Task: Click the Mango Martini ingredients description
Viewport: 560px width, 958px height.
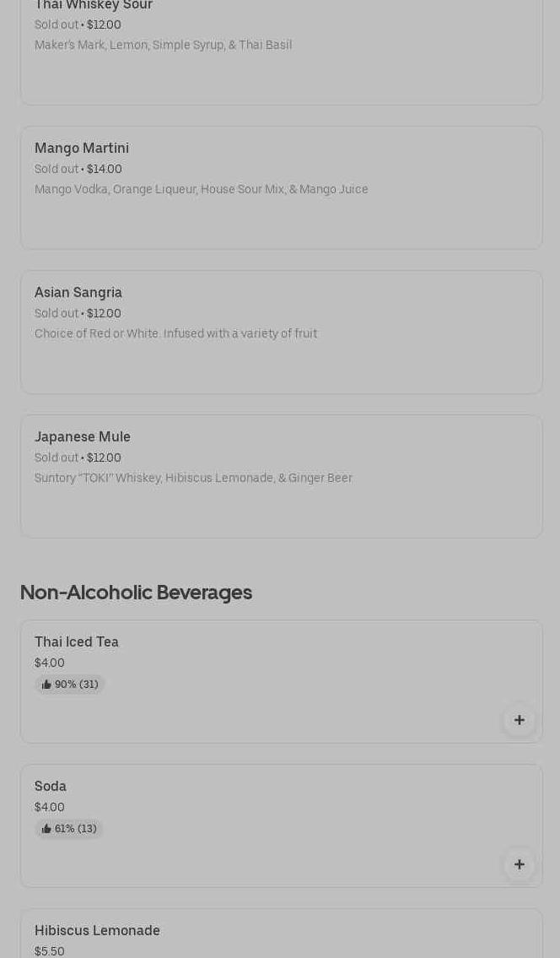Action: pos(201,190)
